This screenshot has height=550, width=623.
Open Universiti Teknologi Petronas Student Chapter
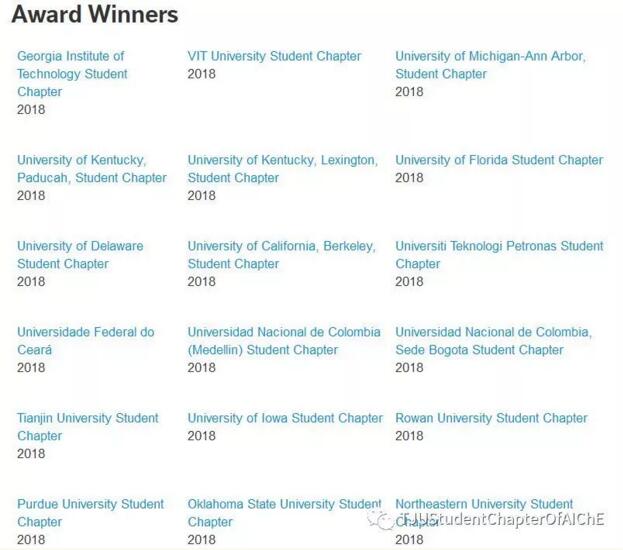499,246
